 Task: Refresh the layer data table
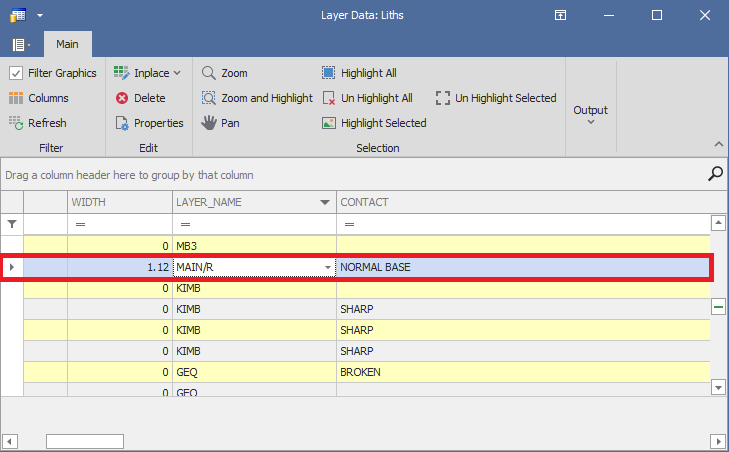coord(38,123)
